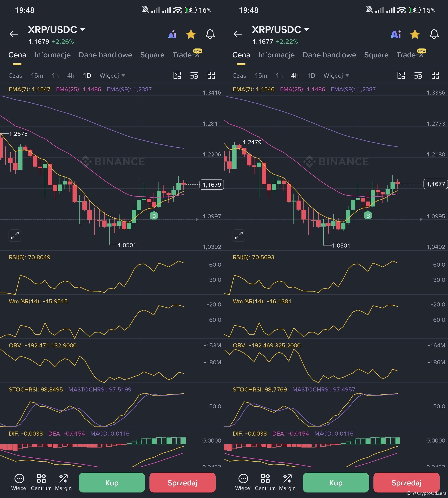This screenshot has height=498, width=448.
Task: Tap the Sprzedaj button in right screen
Action: pos(406,483)
